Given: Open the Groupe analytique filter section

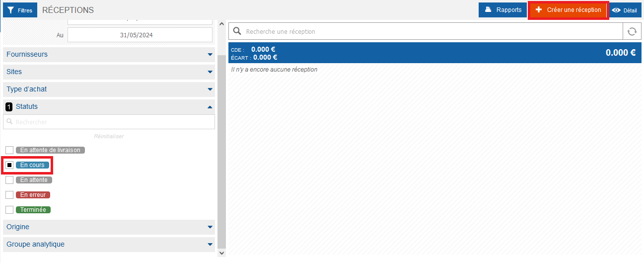Looking at the screenshot, I should pos(109,244).
